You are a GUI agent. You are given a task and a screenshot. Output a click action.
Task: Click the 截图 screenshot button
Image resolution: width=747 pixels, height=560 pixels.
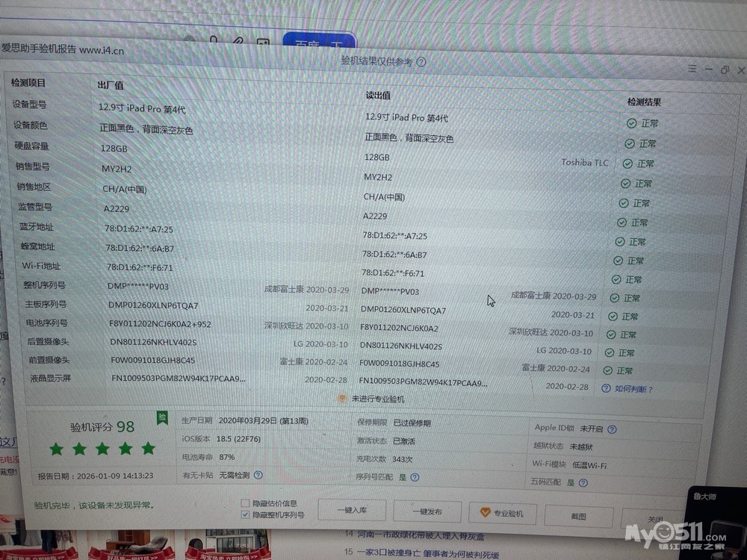coord(578,516)
